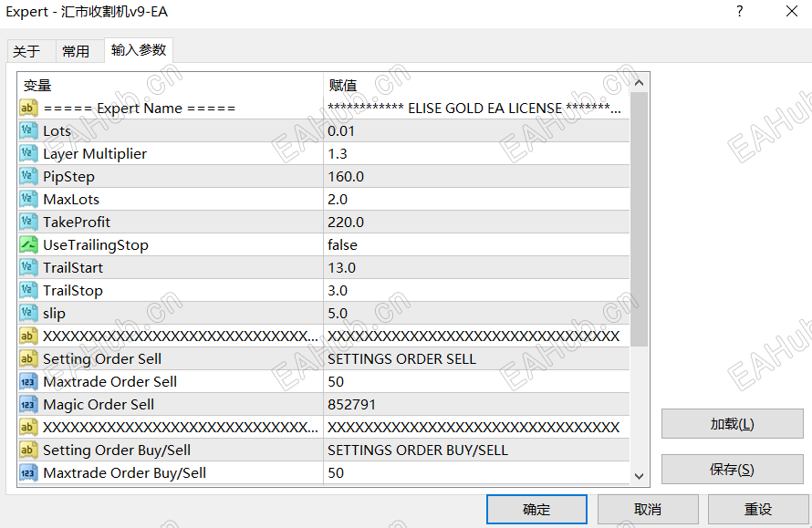Click the 123 integer icon next to Magic Order Sell
This screenshot has height=528, width=812.
27,404
